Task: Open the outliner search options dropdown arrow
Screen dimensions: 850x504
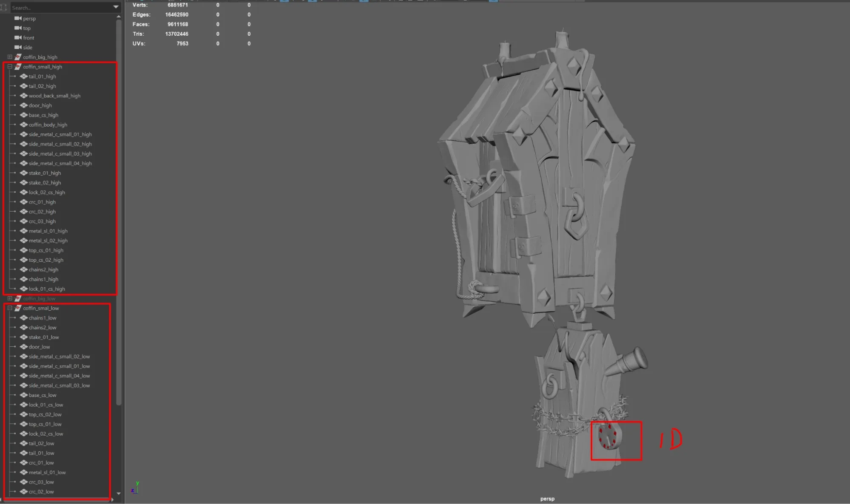Action: tap(116, 7)
